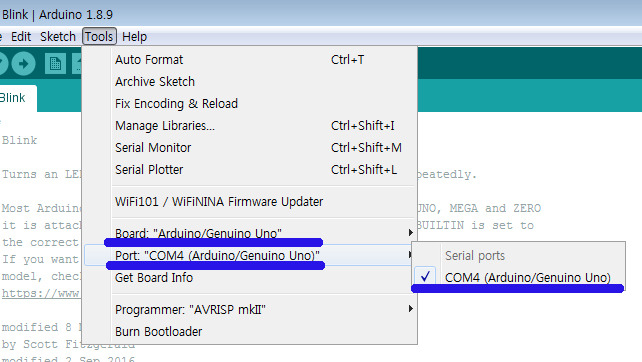
Task: Open the Tools menu
Action: click(99, 36)
